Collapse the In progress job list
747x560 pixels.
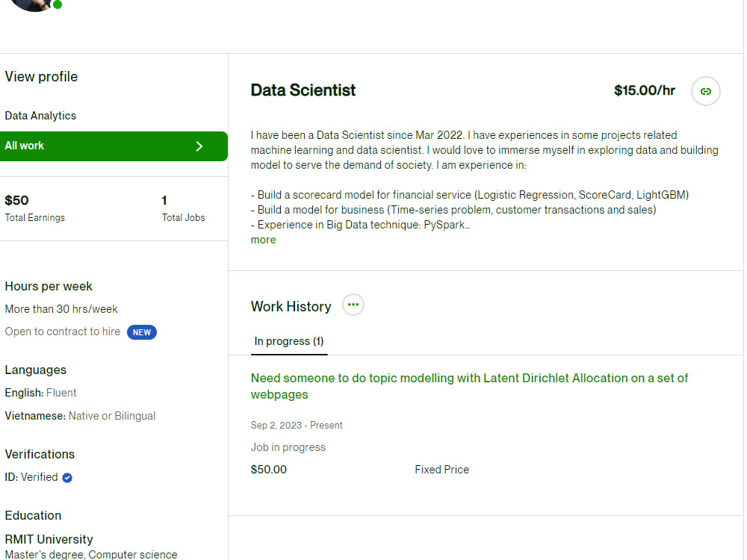tap(288, 341)
